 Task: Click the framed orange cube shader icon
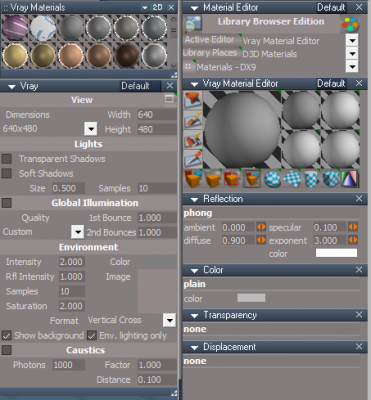pos(252,179)
